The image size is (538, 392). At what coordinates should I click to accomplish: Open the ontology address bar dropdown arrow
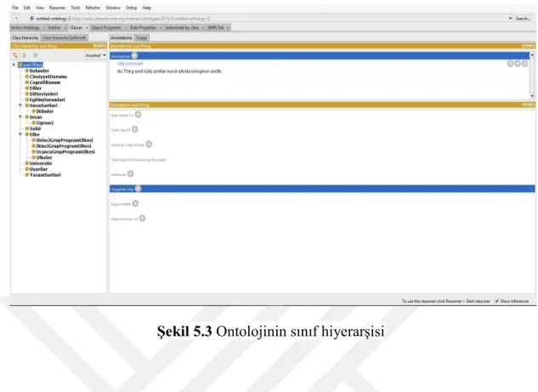point(510,18)
